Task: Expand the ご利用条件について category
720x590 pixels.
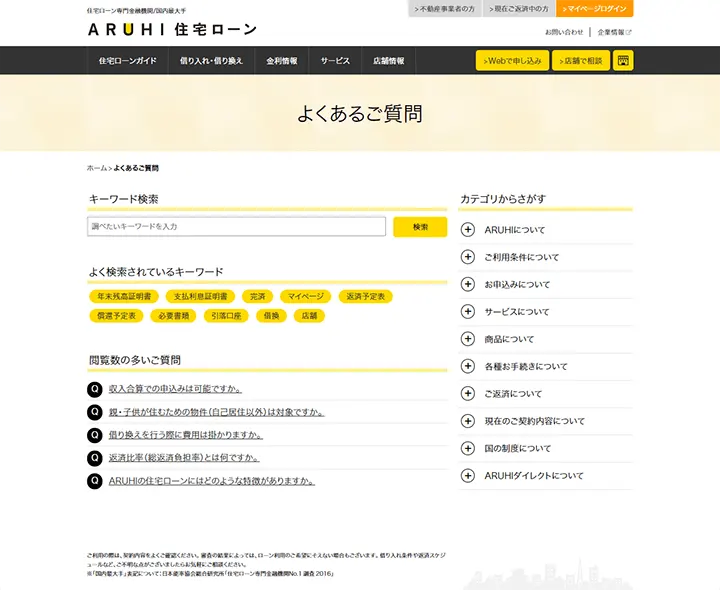Action: coord(468,257)
